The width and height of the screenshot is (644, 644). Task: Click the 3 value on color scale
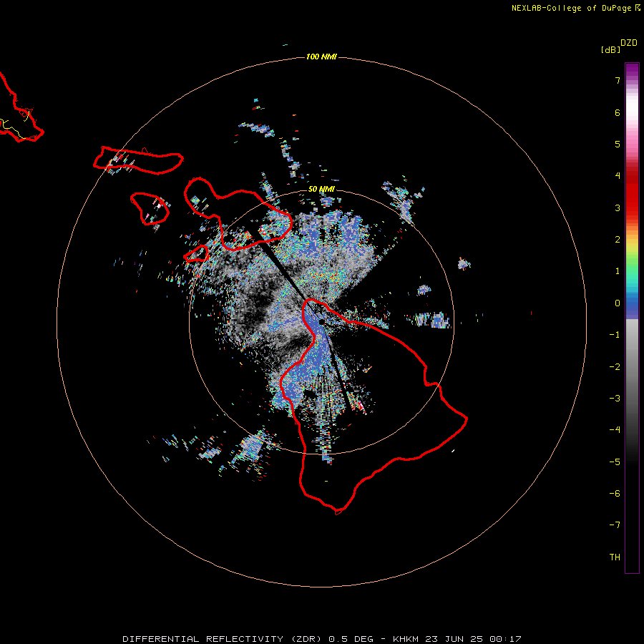tap(618, 208)
